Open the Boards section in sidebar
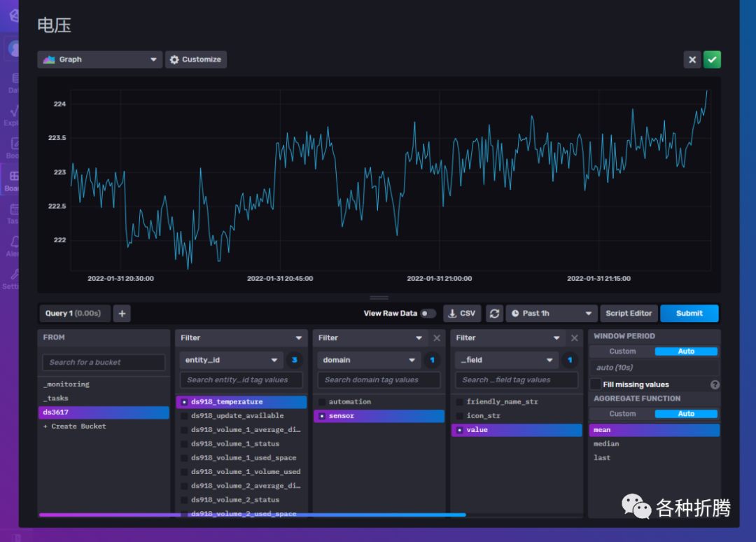This screenshot has height=542, width=756. coord(10,181)
